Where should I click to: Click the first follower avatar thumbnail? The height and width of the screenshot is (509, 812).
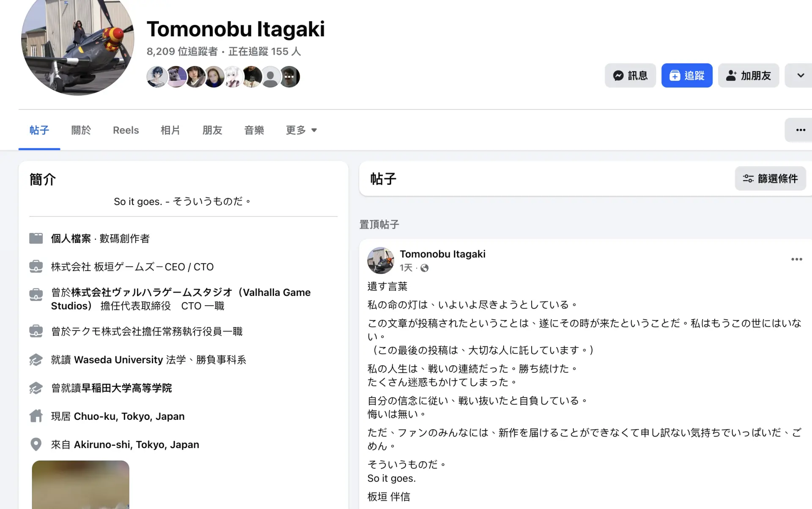coord(156,77)
